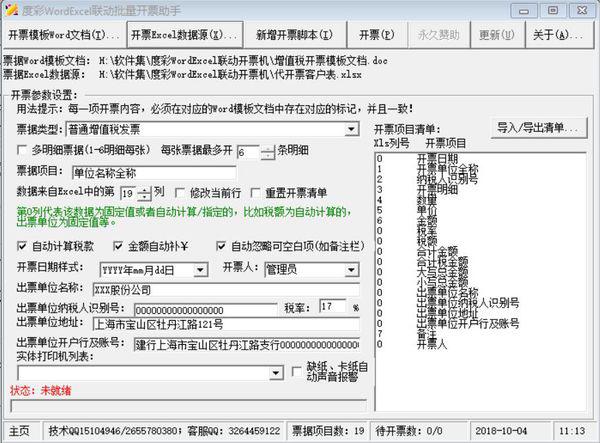Screen dimensions: 600x443
Task: Uncheck 金额自动补¥ checkbox
Action: 118,246
